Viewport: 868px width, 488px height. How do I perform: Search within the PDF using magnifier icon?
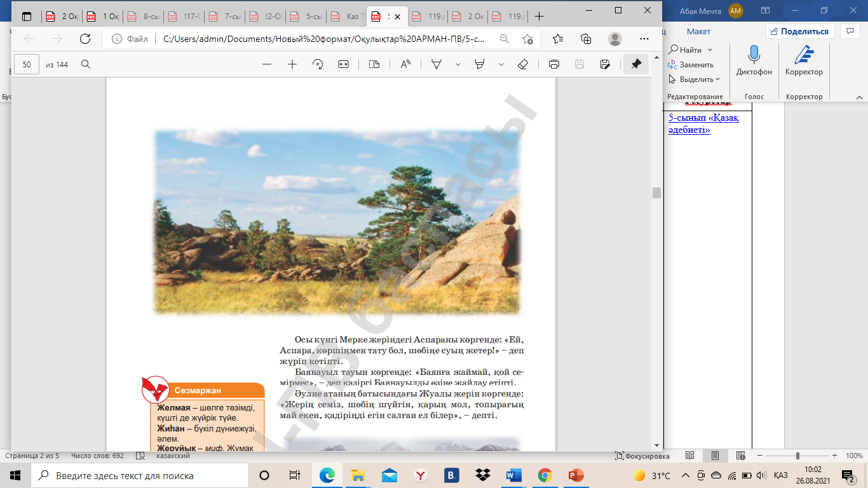click(86, 64)
